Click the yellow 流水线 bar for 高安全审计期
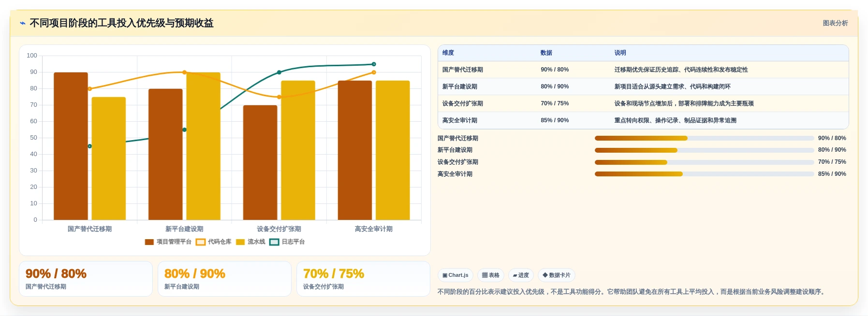868x316 pixels. coord(393,150)
